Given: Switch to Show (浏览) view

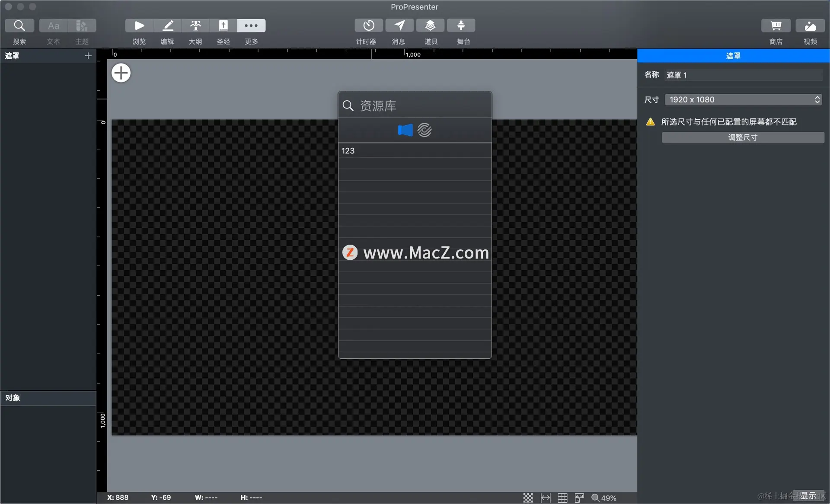Looking at the screenshot, I should 139,26.
